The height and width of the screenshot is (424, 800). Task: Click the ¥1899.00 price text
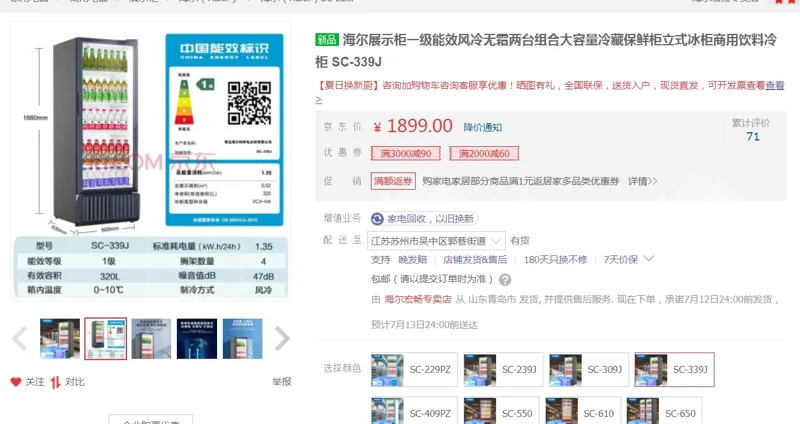413,126
